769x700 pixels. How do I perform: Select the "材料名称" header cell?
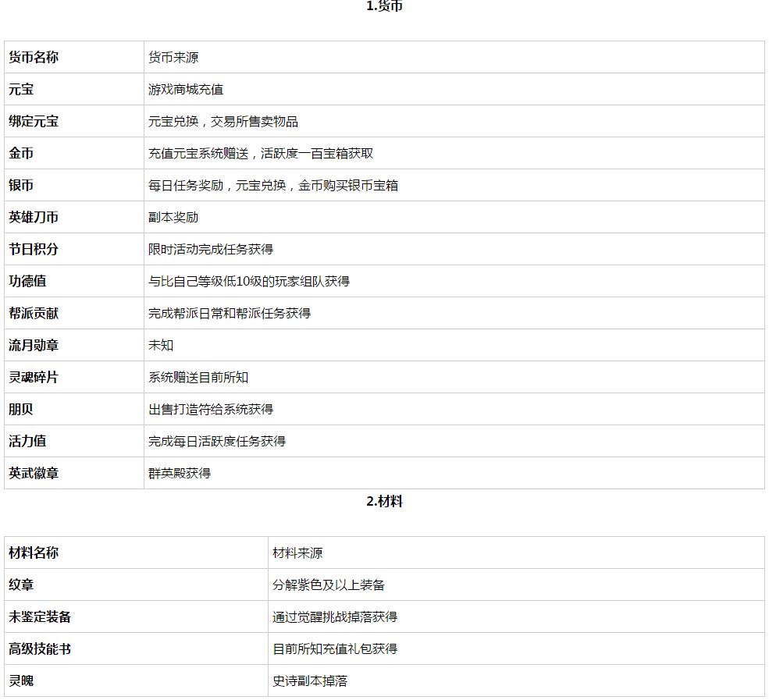click(x=30, y=553)
